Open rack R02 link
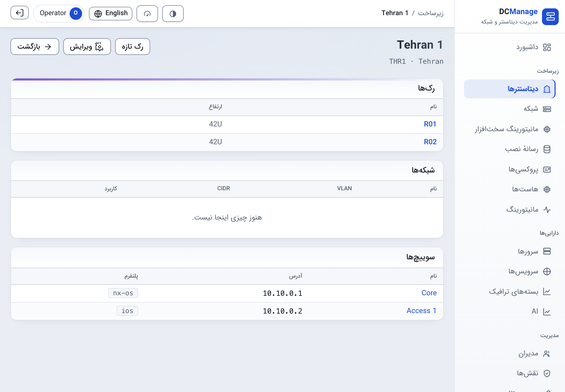 tap(430, 142)
